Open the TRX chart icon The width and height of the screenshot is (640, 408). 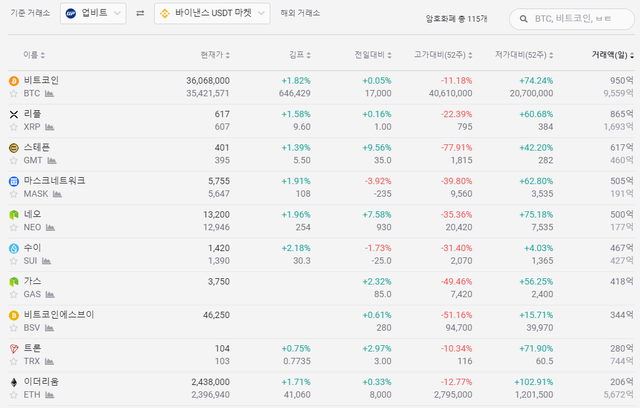point(49,361)
